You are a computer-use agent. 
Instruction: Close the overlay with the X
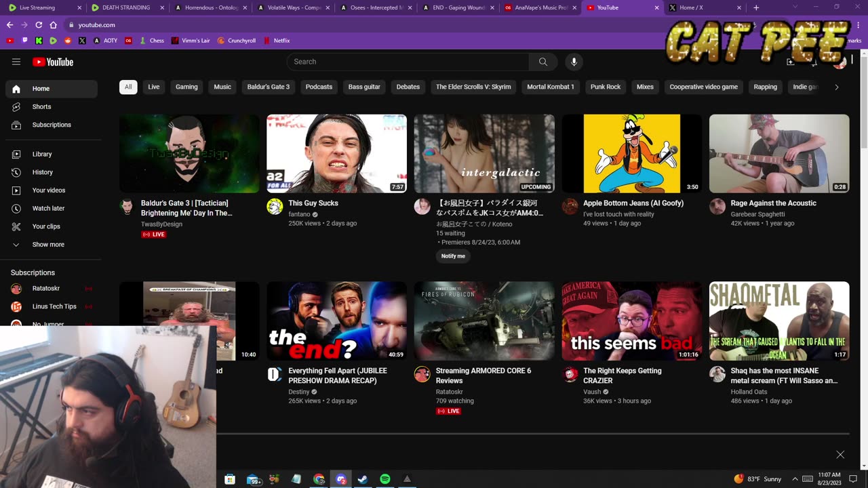(840, 455)
